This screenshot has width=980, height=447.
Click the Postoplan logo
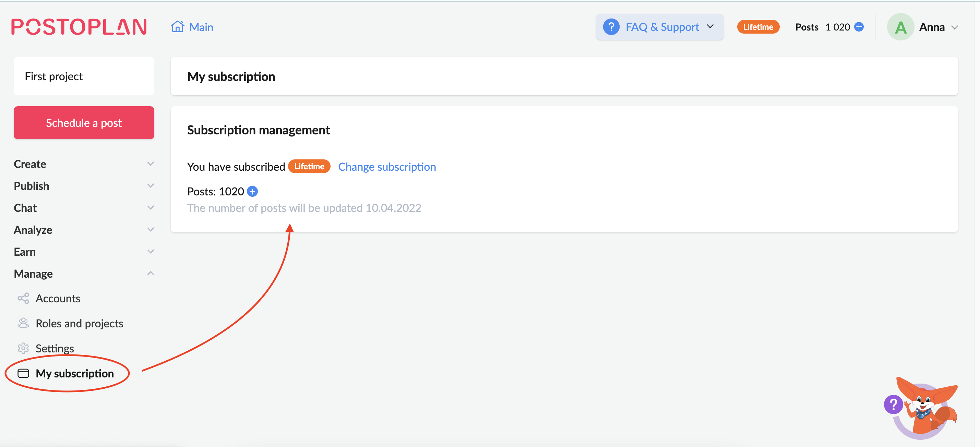point(79,27)
